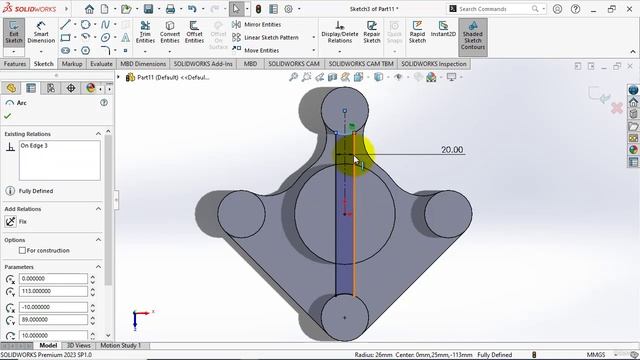Open MBD Dimensions tab
640x360 pixels.
pos(143,64)
